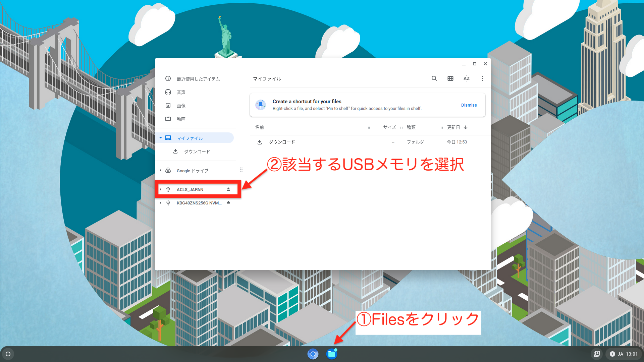Sort by サイズ column header

[x=389, y=127]
